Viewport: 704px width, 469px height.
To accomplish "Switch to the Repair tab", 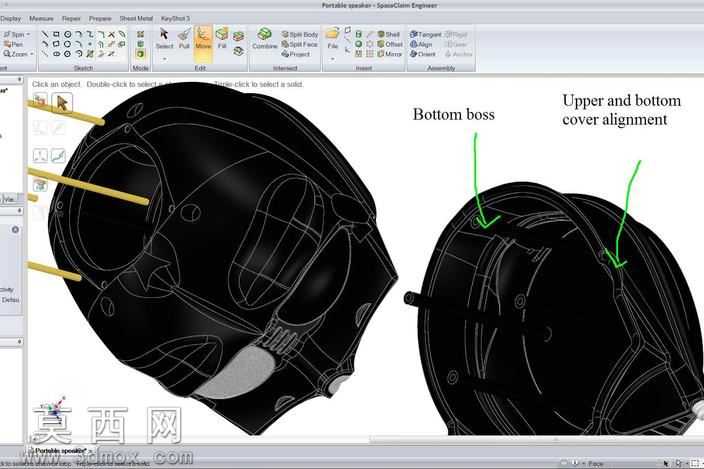I will pyautogui.click(x=71, y=18).
